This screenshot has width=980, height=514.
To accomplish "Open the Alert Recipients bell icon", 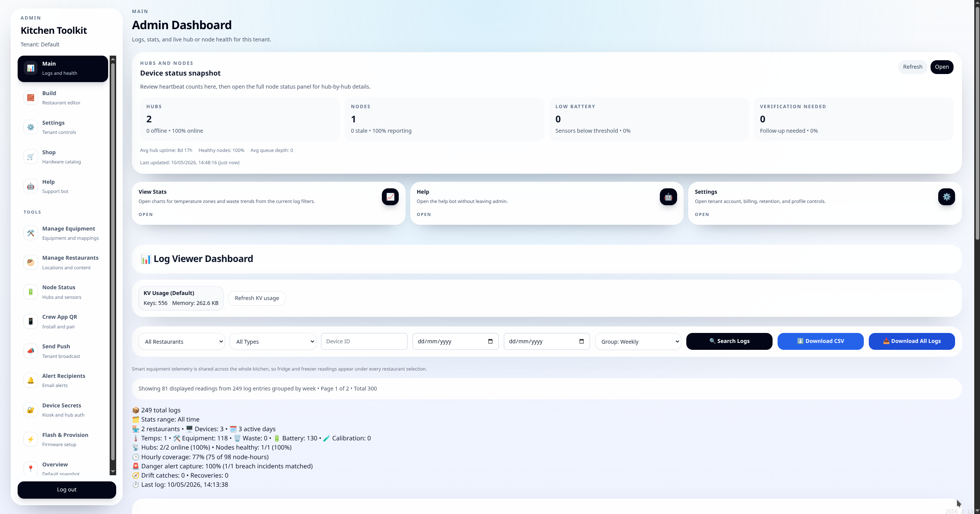I will [31, 381].
